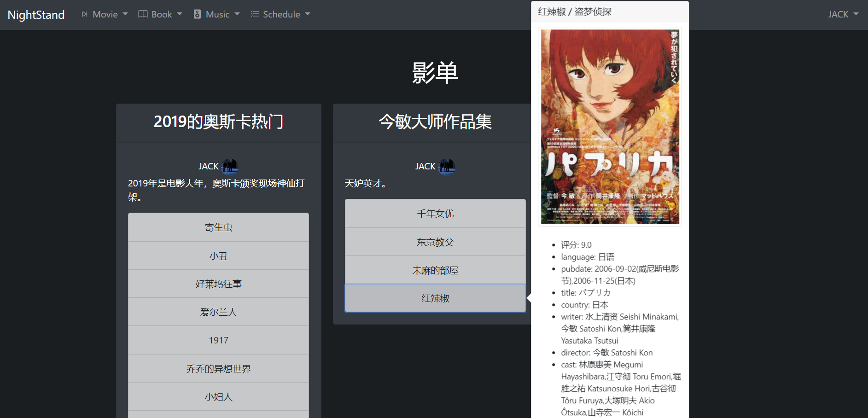868x418 pixels.
Task: Click the director: 今敏 Satoshi Kon entry
Action: click(607, 353)
